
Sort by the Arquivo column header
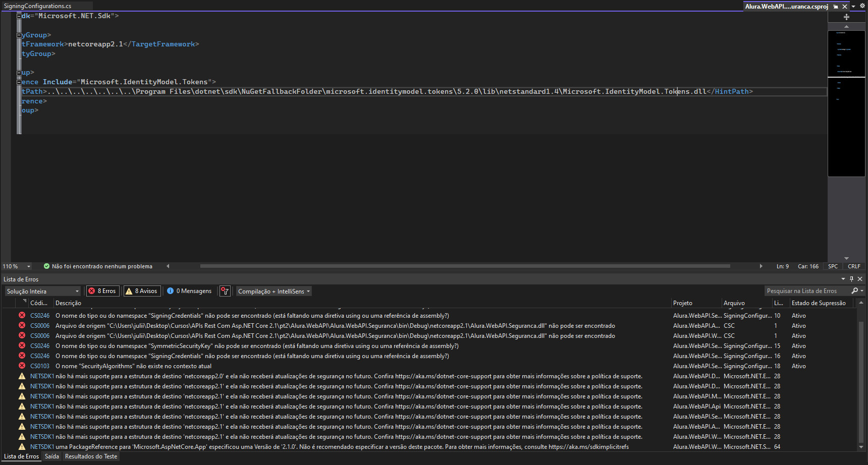[747, 303]
